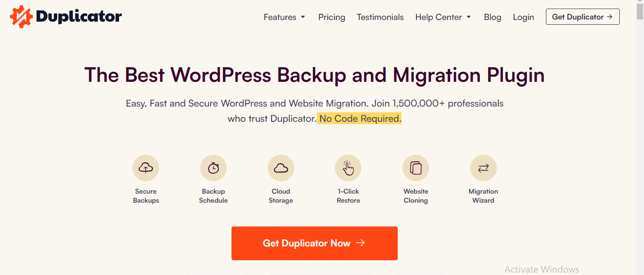Open the Blog link
Screen dimensions: 644x275
[493, 17]
